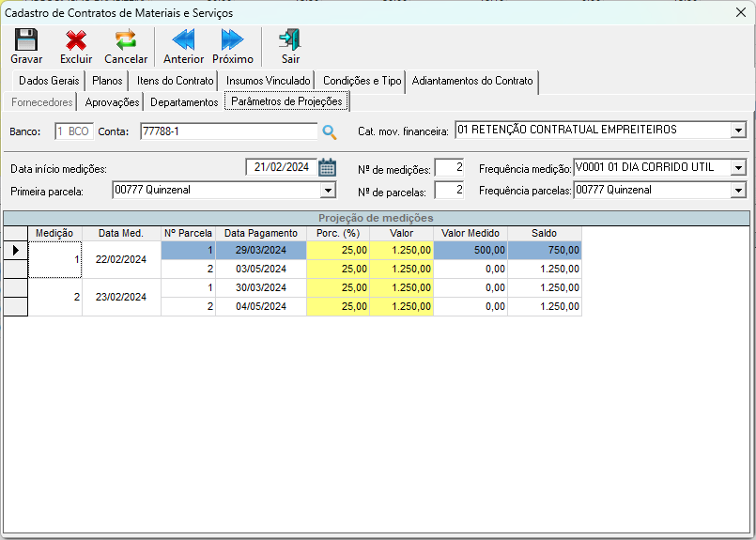This screenshot has height=540, width=756.
Task: Expand the Primeira parcela dropdown
Action: pyautogui.click(x=328, y=191)
